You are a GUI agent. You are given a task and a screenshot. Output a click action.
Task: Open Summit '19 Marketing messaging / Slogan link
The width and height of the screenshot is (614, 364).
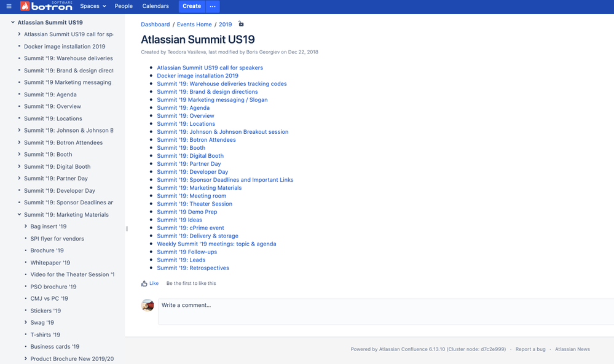(212, 99)
